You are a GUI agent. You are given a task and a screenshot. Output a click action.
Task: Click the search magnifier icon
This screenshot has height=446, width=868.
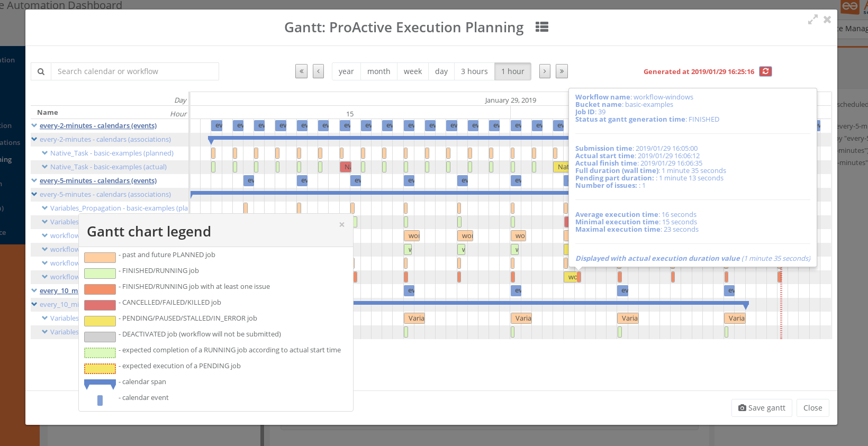click(x=41, y=71)
